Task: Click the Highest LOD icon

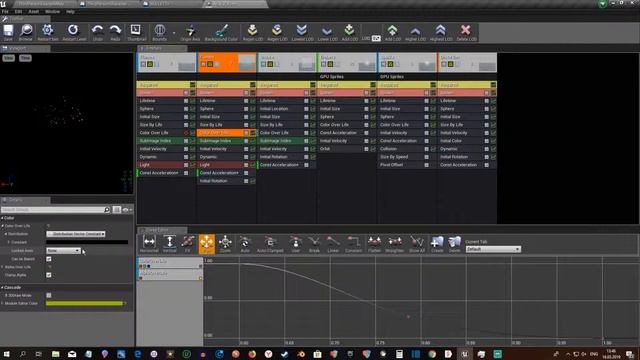Action: tap(441, 32)
